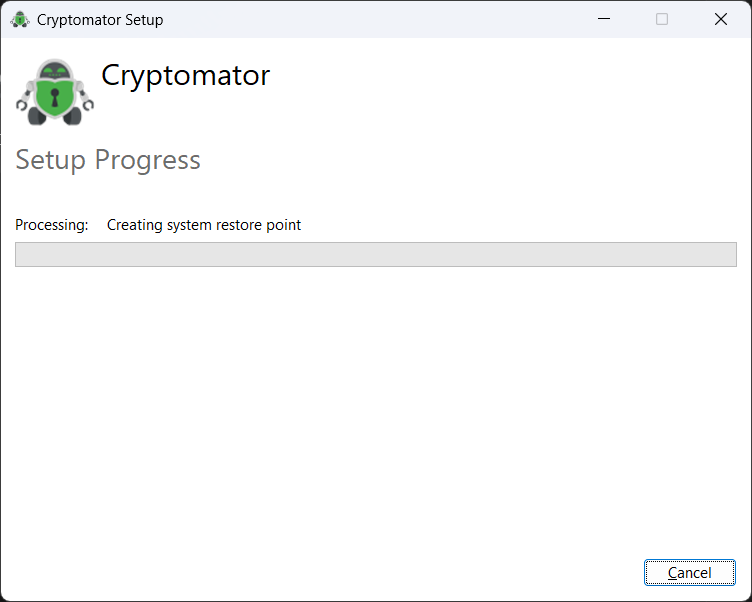752x602 pixels.
Task: Click the robot's head with green eyes
Action: (x=55, y=72)
